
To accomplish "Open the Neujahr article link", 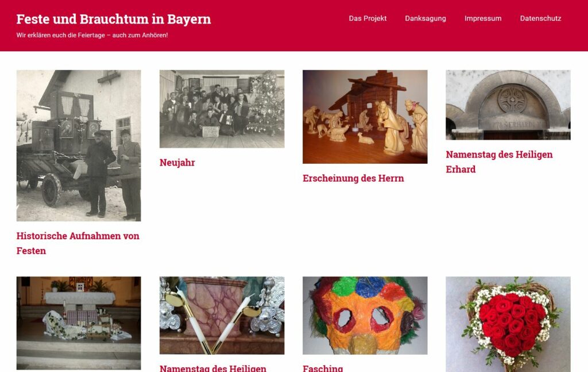I will [177, 163].
